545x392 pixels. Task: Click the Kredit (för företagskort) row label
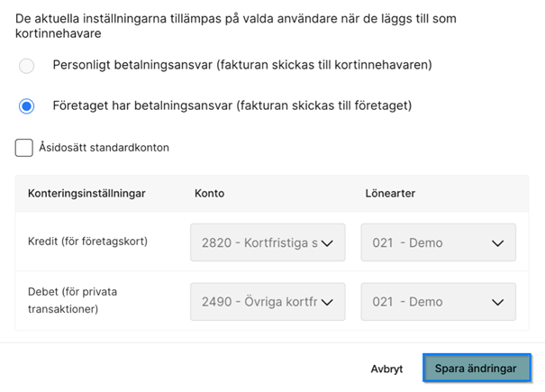point(87,242)
